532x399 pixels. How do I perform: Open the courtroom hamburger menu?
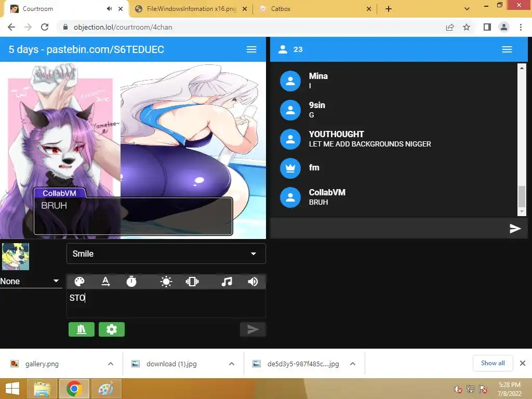pos(251,49)
